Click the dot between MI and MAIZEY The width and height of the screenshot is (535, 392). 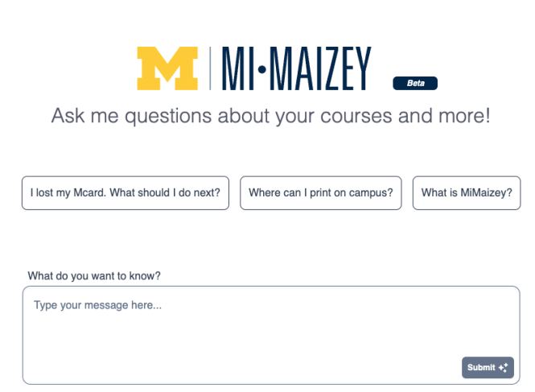click(262, 70)
